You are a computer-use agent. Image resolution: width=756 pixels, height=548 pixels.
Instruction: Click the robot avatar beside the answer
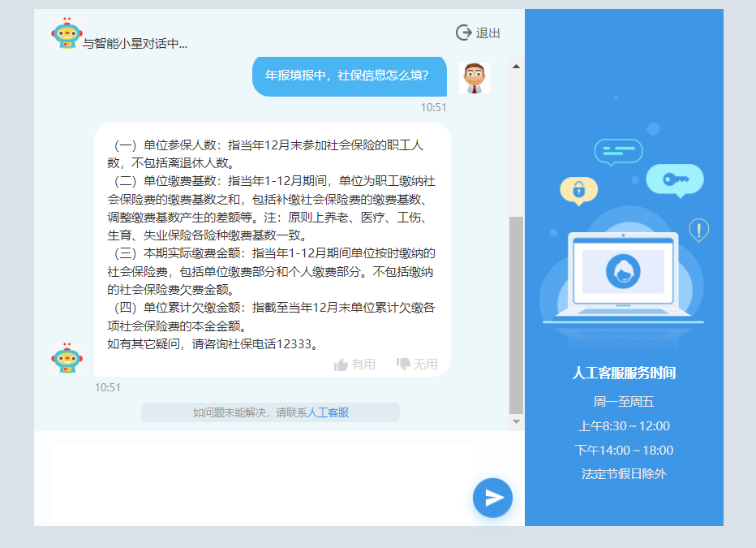(x=67, y=358)
